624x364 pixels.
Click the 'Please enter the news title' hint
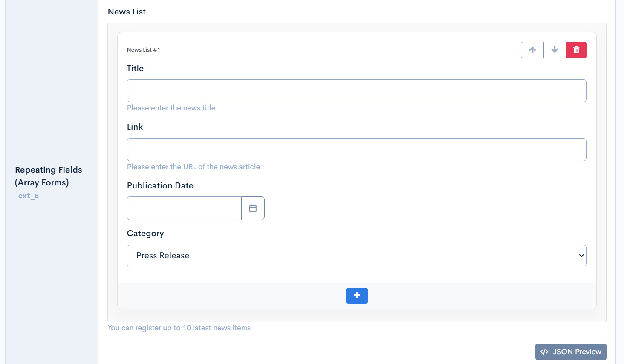pos(171,108)
